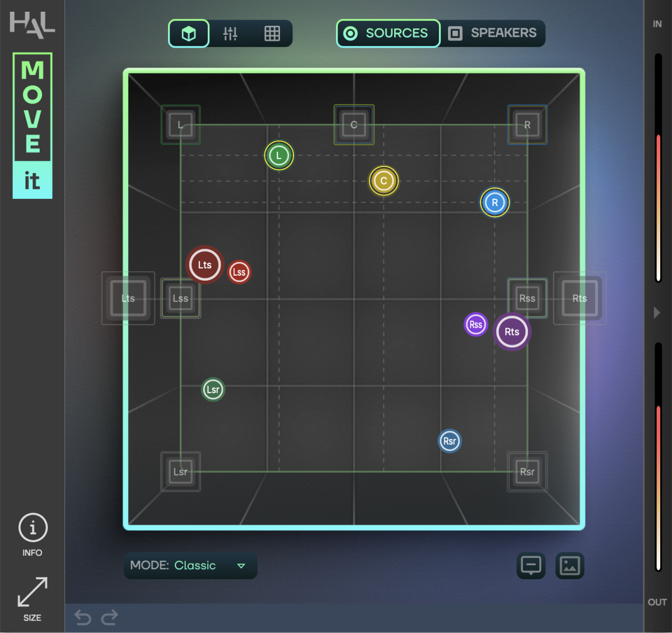Open the grid matrix view
This screenshot has width=672, height=633.
click(272, 34)
